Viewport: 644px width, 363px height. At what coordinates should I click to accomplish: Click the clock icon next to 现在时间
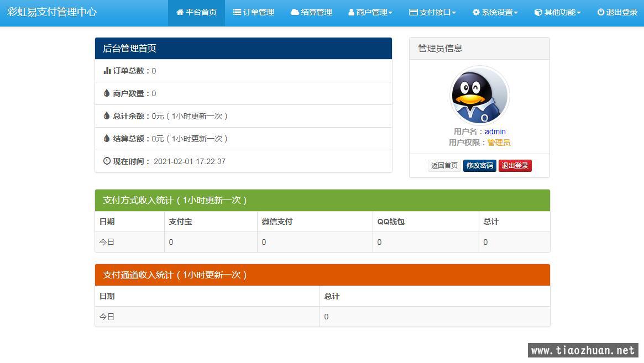tap(107, 161)
